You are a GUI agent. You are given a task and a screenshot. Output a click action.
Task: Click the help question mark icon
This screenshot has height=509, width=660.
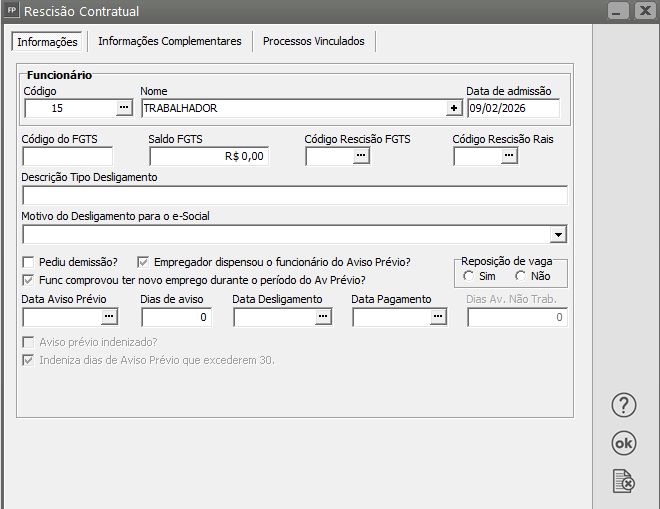click(x=624, y=405)
